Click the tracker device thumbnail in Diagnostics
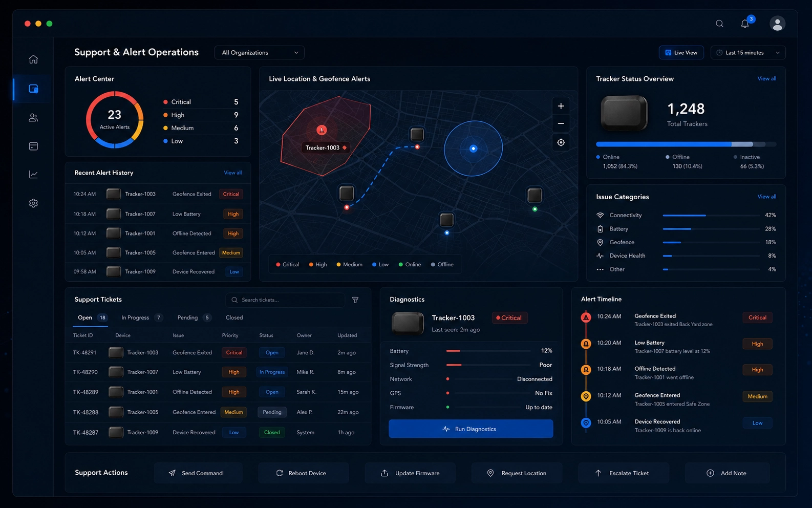The width and height of the screenshot is (812, 508). 408,323
